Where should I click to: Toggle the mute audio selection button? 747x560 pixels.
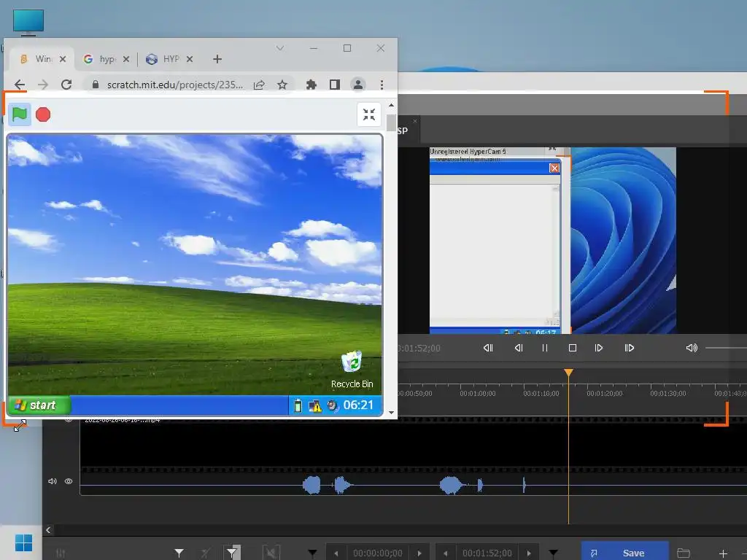271,553
